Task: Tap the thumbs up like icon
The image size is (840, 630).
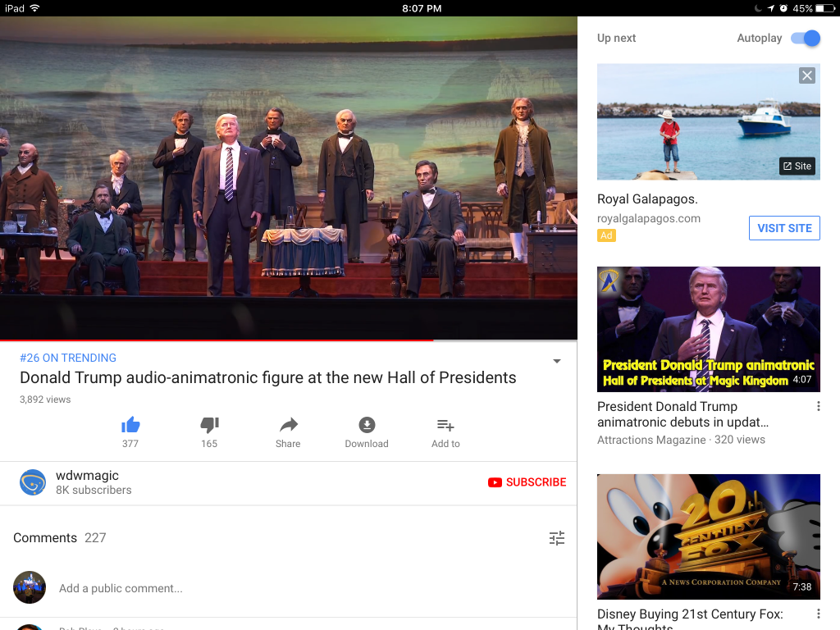Action: coord(130,425)
